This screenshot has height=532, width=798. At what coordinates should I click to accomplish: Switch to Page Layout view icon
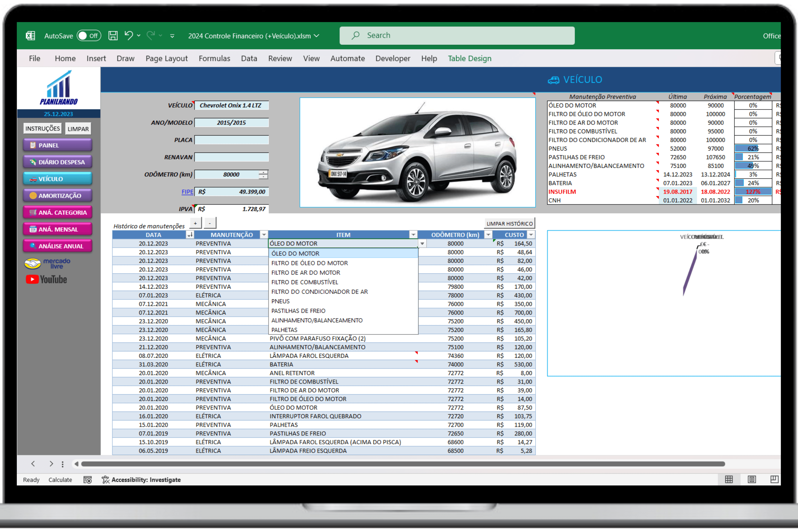pyautogui.click(x=752, y=479)
